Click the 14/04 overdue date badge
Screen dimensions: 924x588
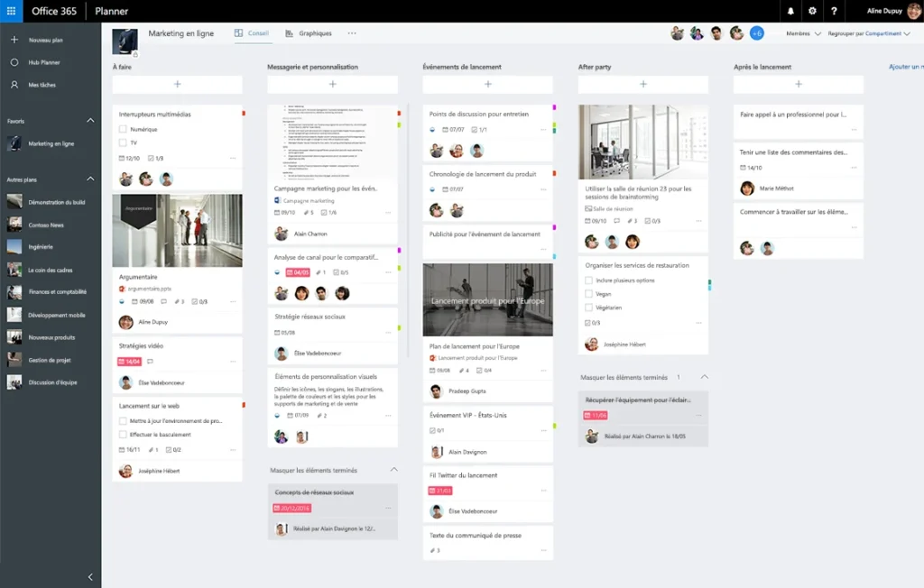130,361
